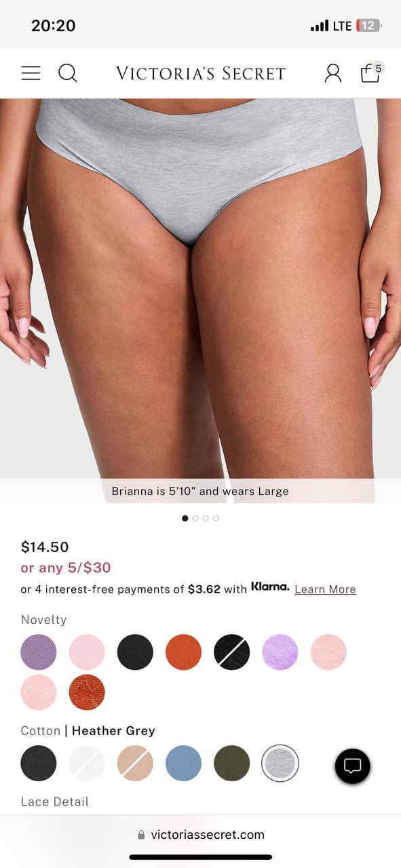Viewport: 401px width, 868px height.
Task: Open the hamburger navigation menu
Action: 31,73
